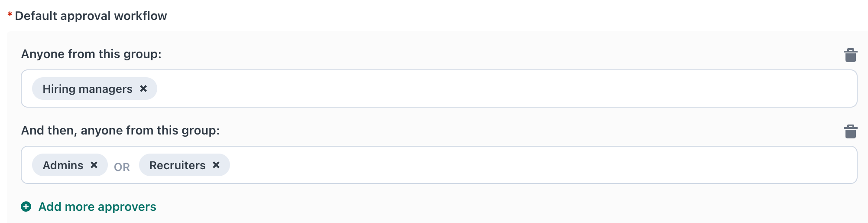Click the Add more approvers link

point(97,207)
